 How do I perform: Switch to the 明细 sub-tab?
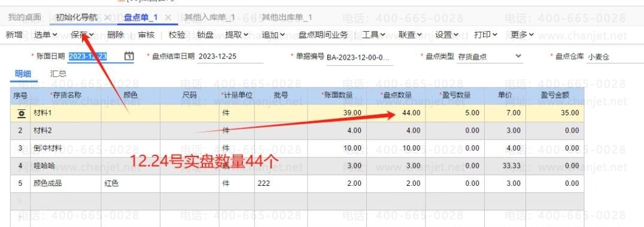tap(23, 73)
